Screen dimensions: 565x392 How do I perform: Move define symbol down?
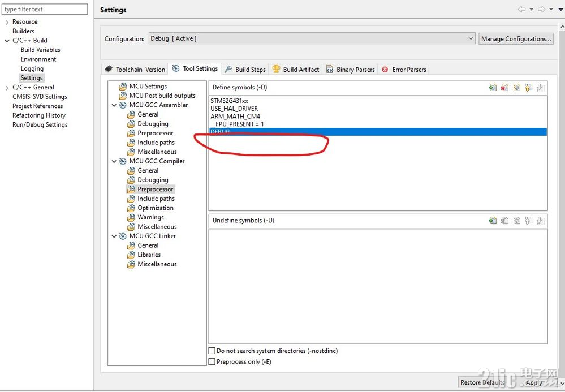(540, 87)
